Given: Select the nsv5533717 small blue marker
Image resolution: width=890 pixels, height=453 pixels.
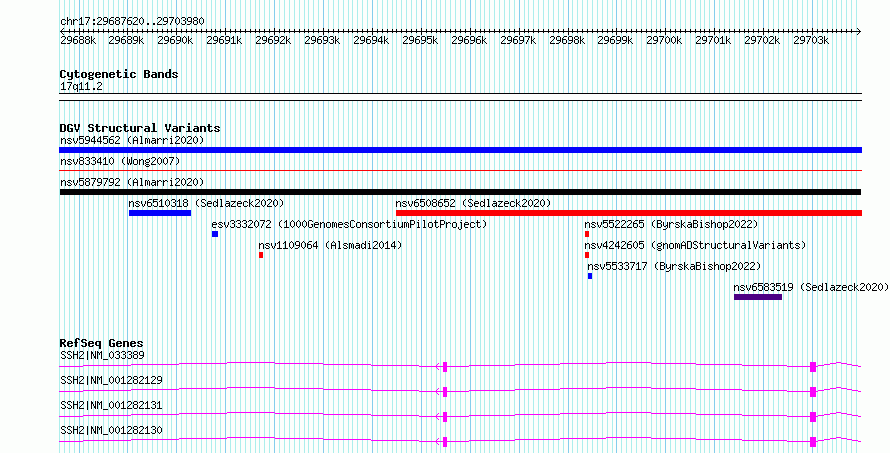Looking at the screenshot, I should click(590, 276).
